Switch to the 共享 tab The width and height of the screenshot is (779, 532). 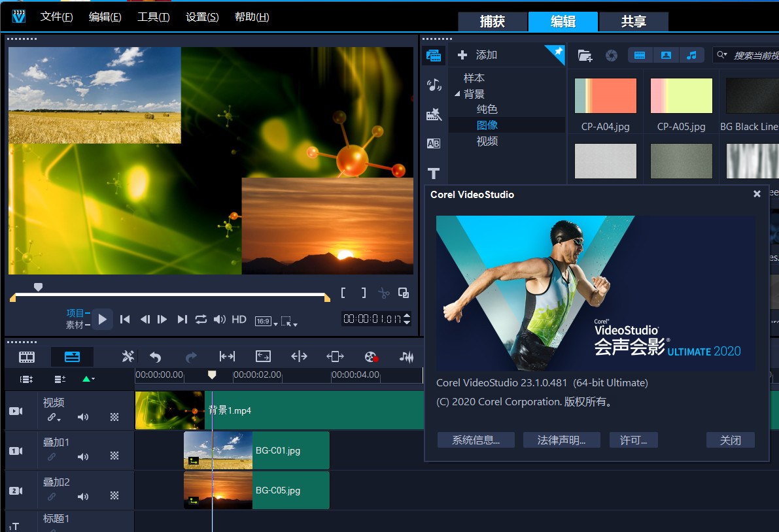(633, 22)
